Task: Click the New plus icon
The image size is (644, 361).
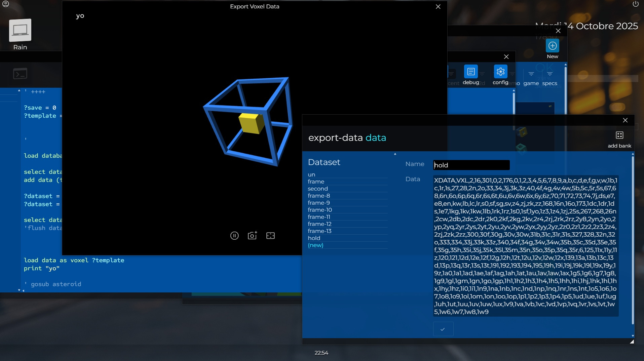Action: (x=552, y=46)
